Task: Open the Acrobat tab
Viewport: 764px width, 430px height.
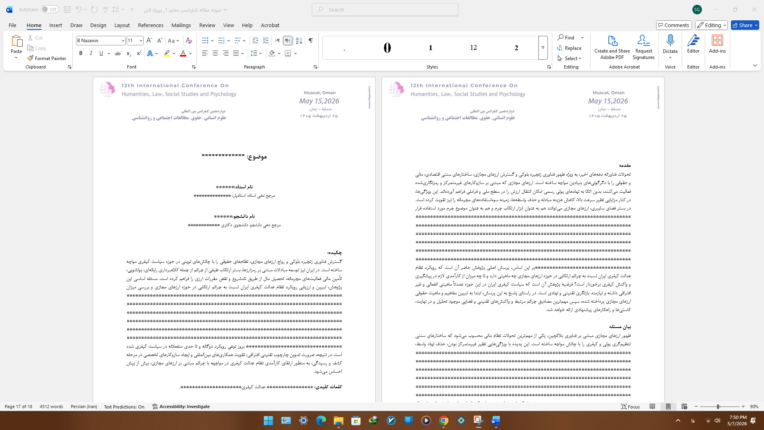Action: click(x=270, y=25)
